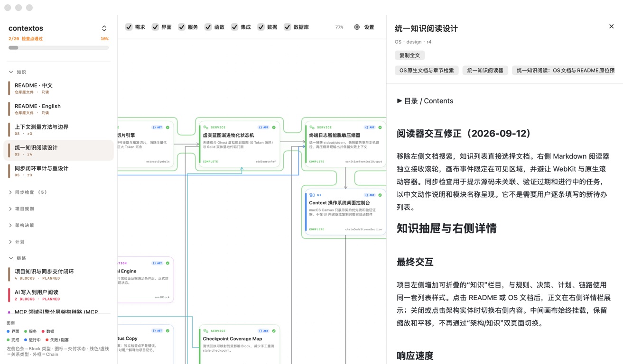Click the OS原生文档与章节检索 tag
This screenshot has height=364, width=623.
(427, 70)
